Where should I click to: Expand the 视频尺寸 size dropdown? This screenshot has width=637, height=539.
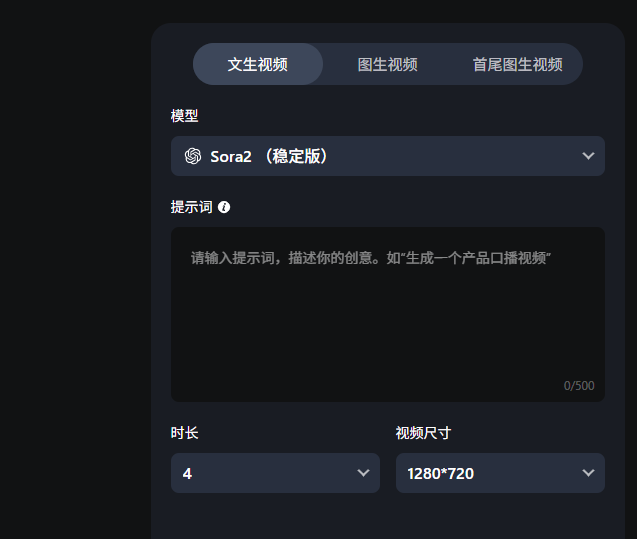point(500,473)
